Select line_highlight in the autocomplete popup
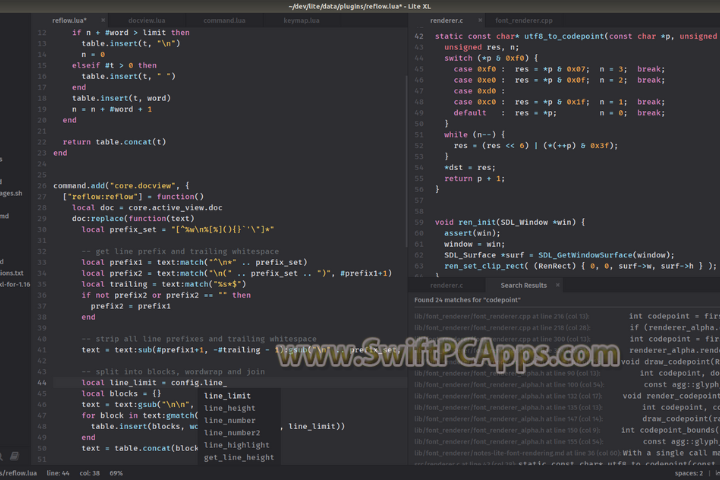720x480 pixels. (x=239, y=446)
